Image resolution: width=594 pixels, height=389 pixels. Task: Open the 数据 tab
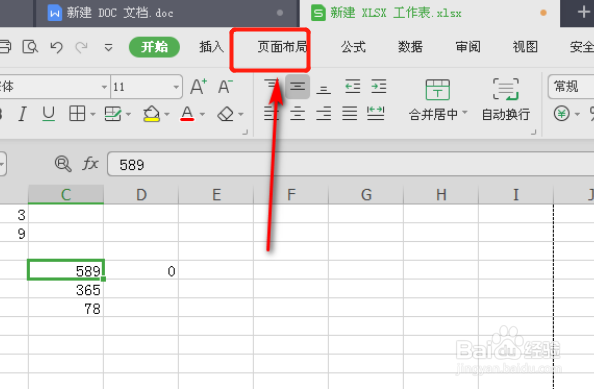[x=410, y=47]
